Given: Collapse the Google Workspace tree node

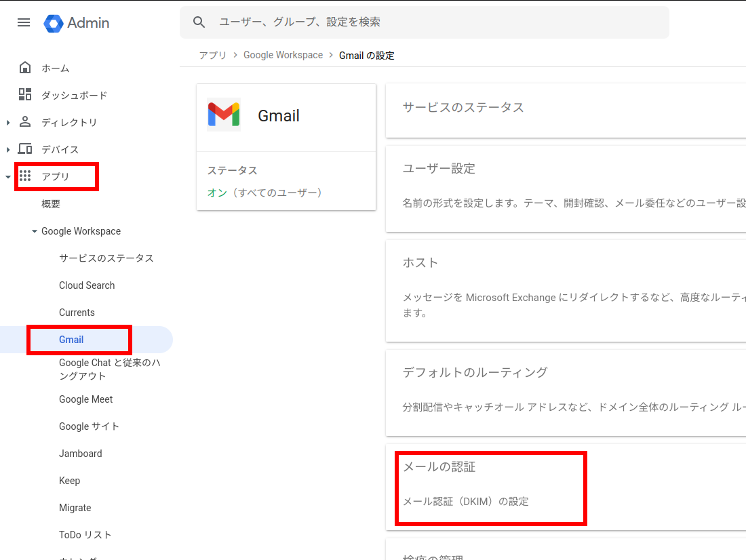Looking at the screenshot, I should [35, 231].
